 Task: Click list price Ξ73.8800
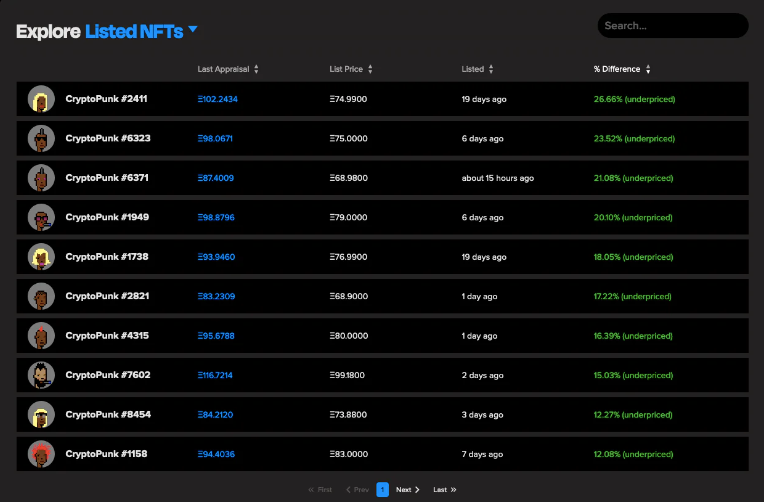tap(348, 415)
